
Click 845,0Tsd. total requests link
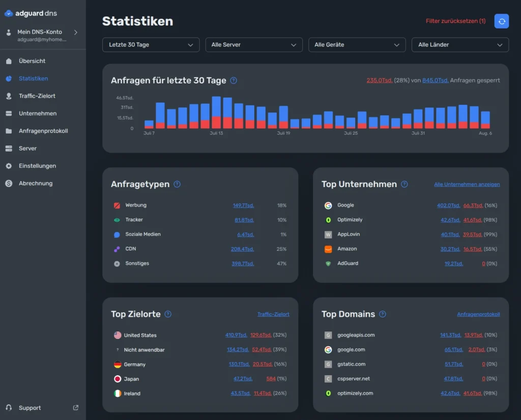click(436, 81)
